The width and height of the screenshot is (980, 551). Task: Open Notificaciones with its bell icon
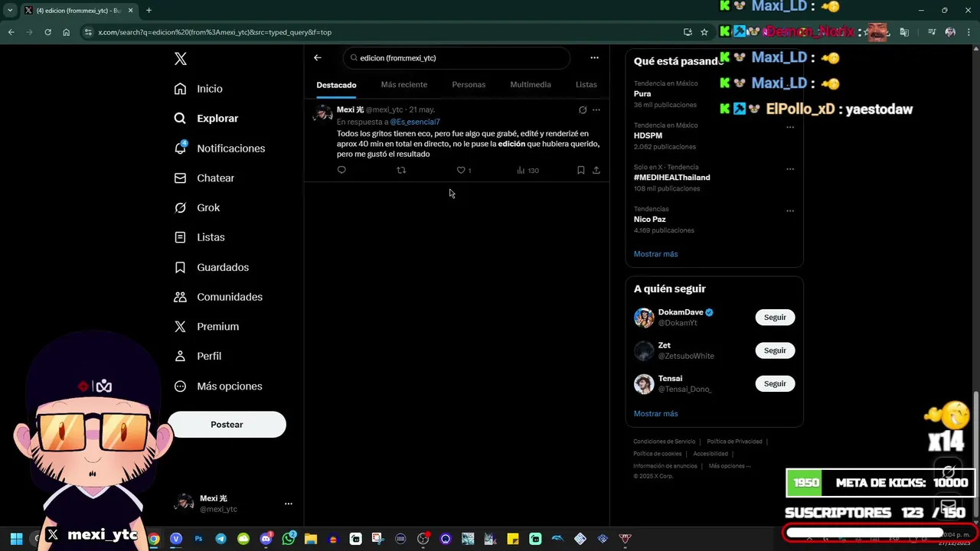point(219,148)
